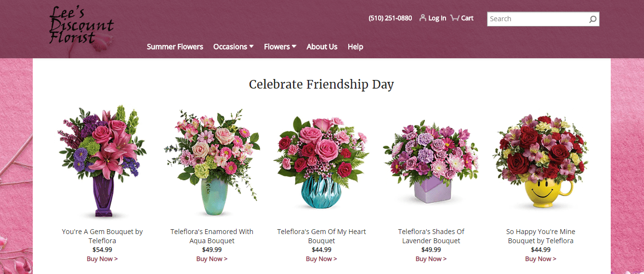The image size is (644, 274).
Task: Expand the Flowers dropdown menu
Action: coord(280,47)
